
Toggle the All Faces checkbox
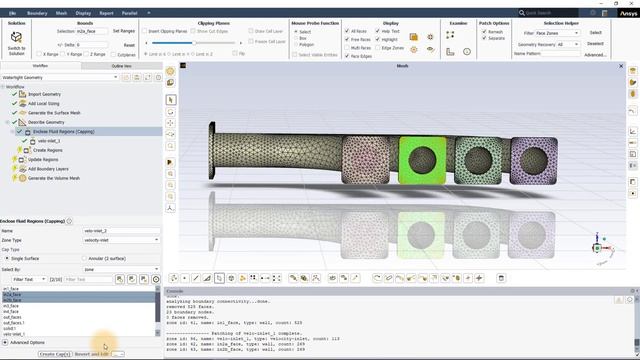coord(347,31)
